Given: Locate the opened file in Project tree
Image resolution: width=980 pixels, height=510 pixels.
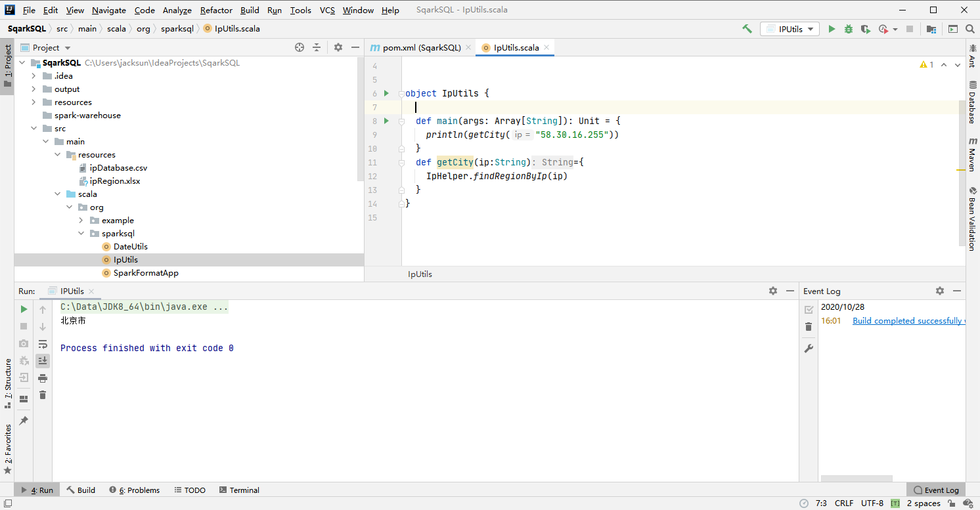Looking at the screenshot, I should (x=300, y=47).
